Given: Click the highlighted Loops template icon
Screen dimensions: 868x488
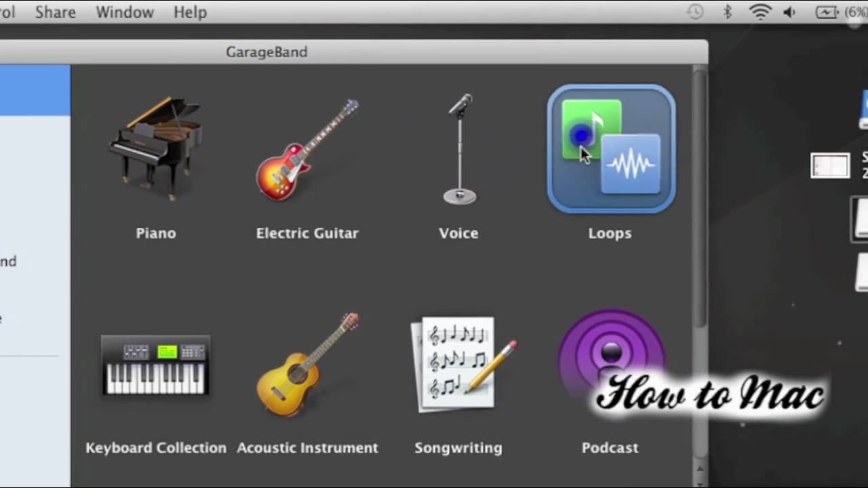Looking at the screenshot, I should 611,148.
